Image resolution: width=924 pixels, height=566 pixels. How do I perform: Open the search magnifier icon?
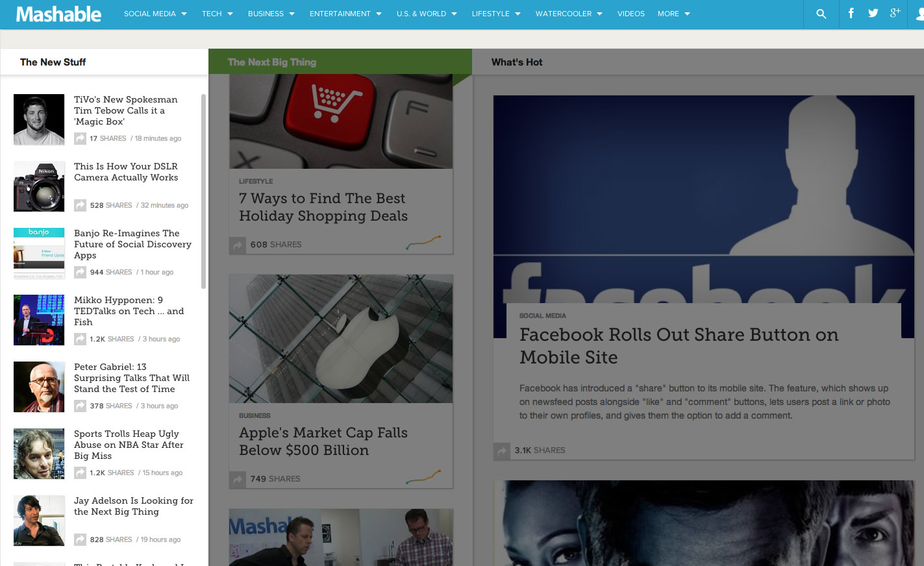(821, 14)
